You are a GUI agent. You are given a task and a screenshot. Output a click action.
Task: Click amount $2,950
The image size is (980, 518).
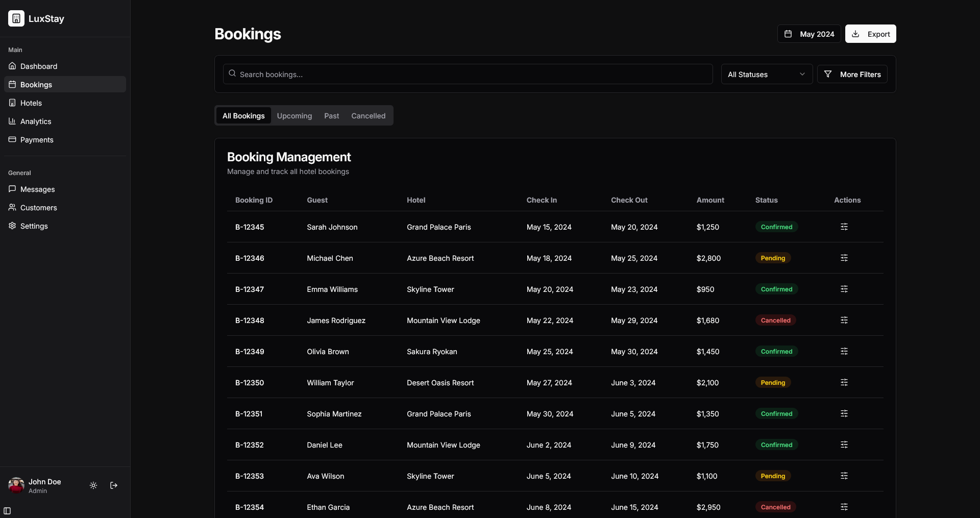708,507
